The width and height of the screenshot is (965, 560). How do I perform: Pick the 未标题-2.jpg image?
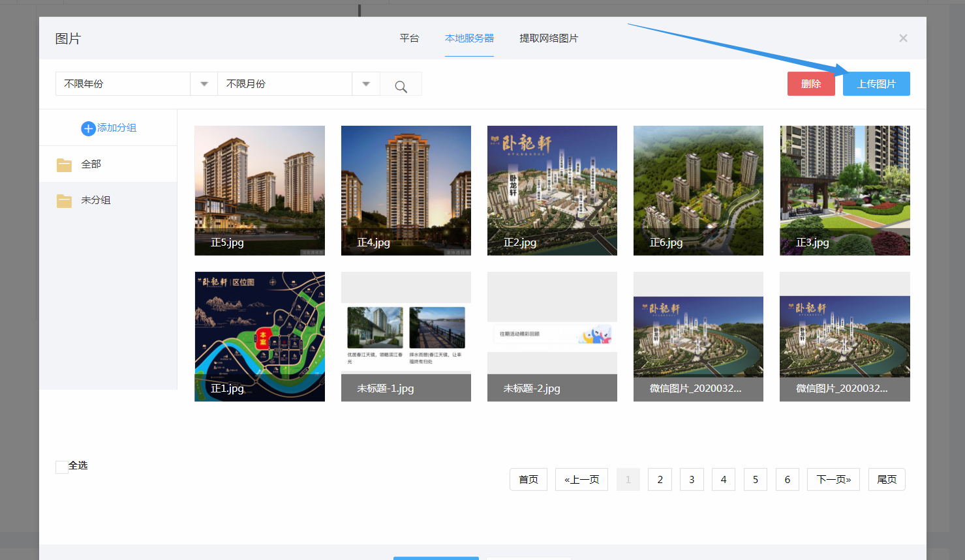click(552, 336)
